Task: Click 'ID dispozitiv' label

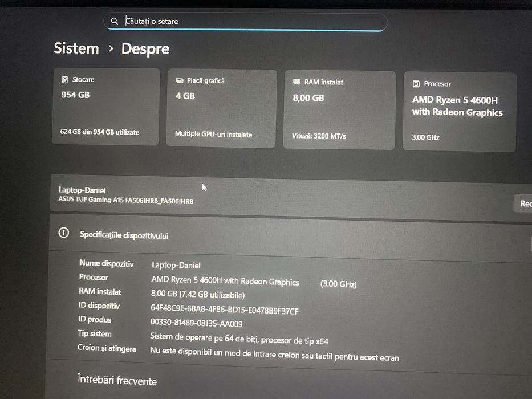Action: pos(99,306)
